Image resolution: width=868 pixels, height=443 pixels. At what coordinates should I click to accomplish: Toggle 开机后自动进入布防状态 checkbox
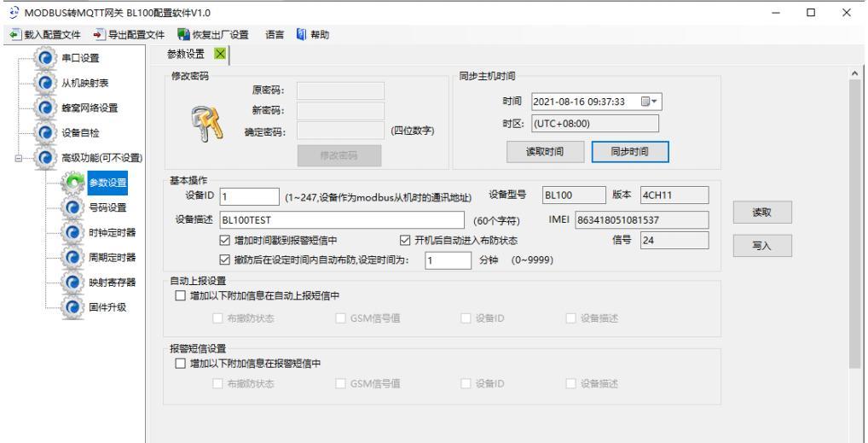pyautogui.click(x=404, y=241)
